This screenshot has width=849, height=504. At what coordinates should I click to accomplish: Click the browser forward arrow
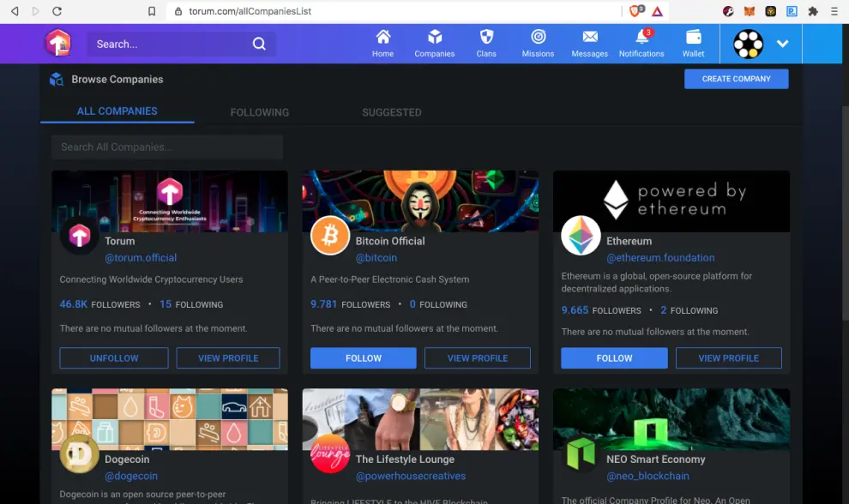pos(36,11)
